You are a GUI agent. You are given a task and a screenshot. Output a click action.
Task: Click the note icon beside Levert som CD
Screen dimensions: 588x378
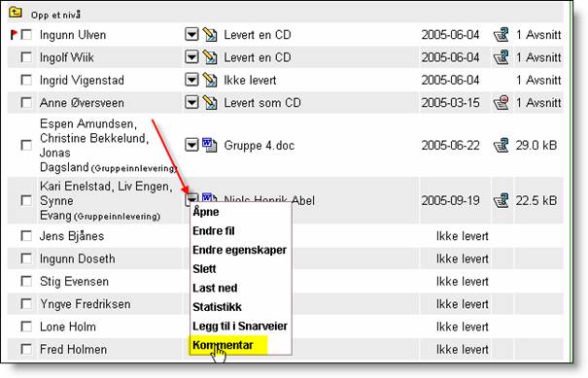pyautogui.click(x=210, y=103)
